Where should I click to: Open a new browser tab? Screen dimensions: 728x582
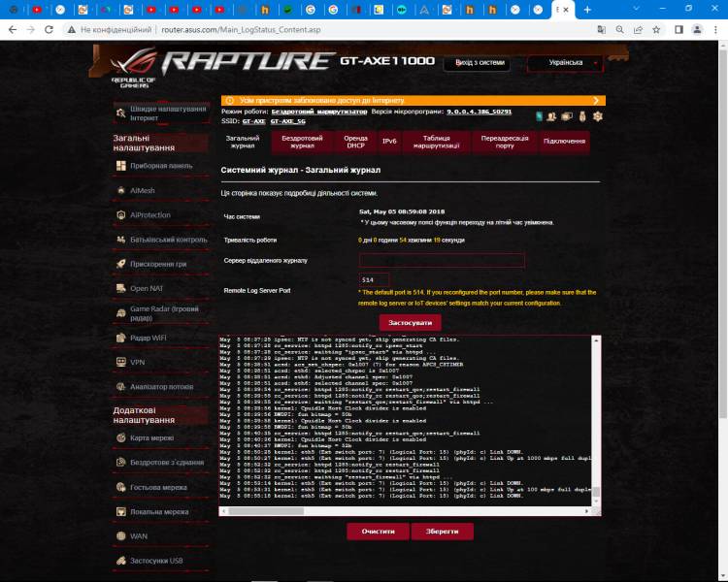click(587, 10)
